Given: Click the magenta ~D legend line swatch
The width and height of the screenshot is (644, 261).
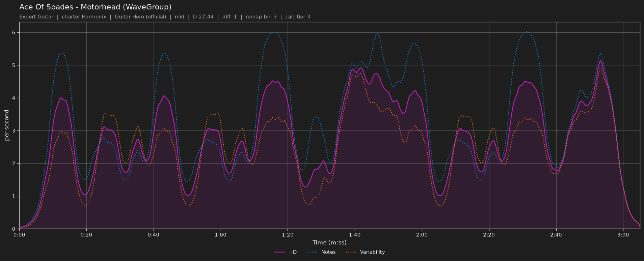Looking at the screenshot, I should pyautogui.click(x=280, y=252).
